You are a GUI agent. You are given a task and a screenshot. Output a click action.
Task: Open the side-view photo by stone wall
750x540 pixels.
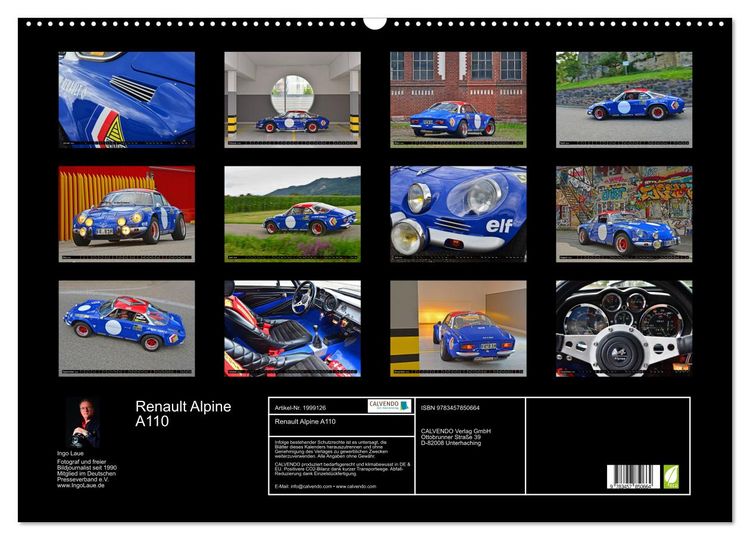coord(624,99)
